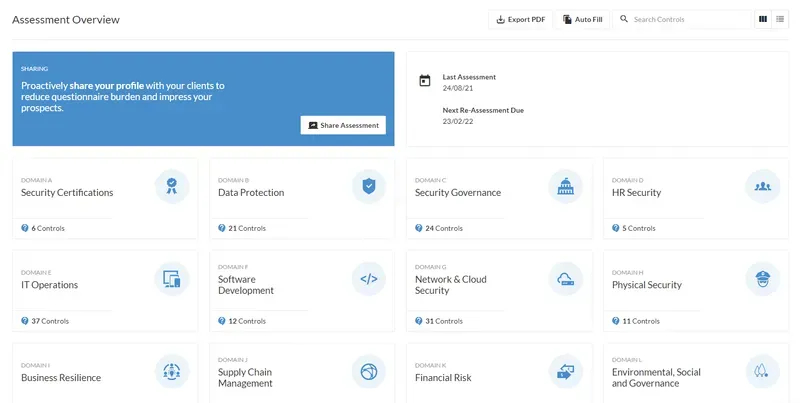The width and height of the screenshot is (800, 403).
Task: Click the question icon beside 6 Controls
Action: (x=24, y=228)
